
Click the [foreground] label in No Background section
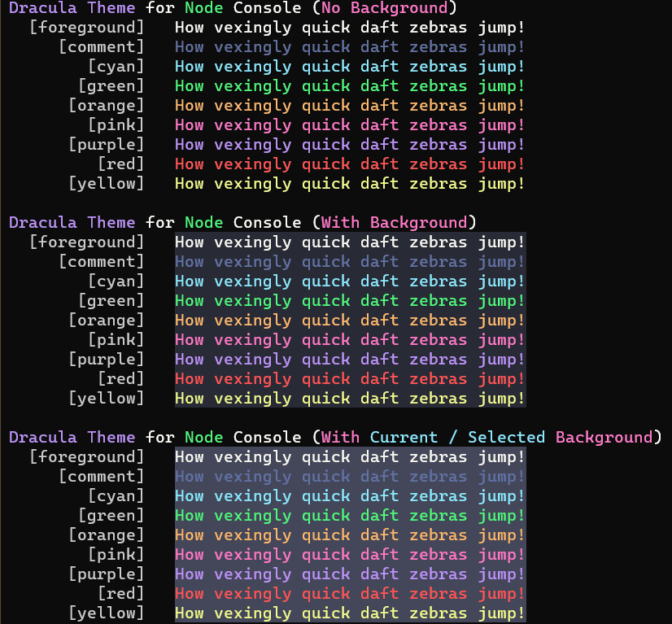87,28
